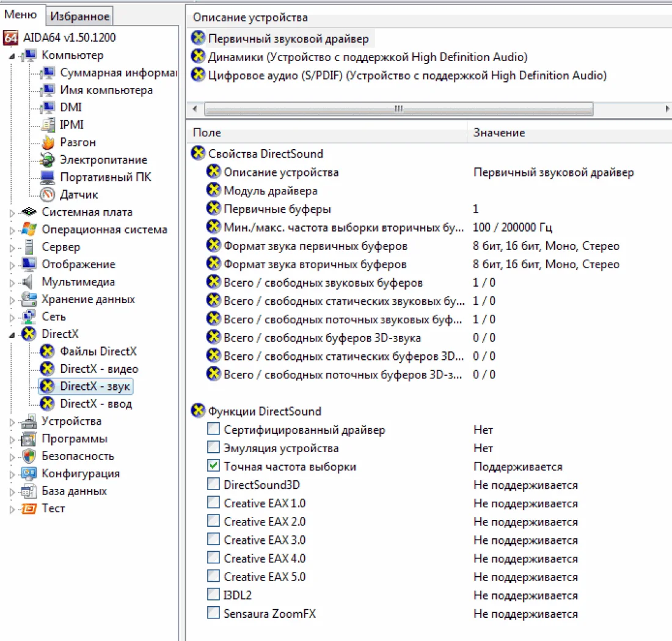Toggle Creative EAX 1.0 checkbox
Image resolution: width=672 pixels, height=641 pixels.
pyautogui.click(x=213, y=502)
